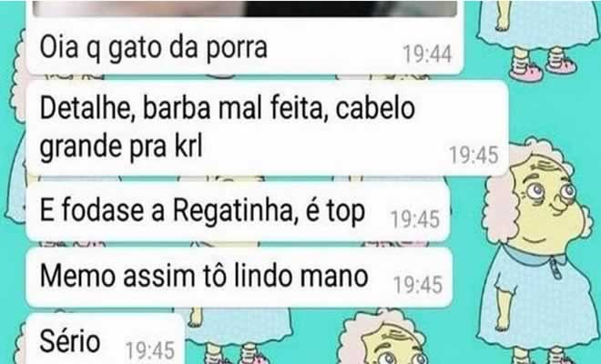
Task: Open the blurred image thumbnail at top
Action: pos(245,8)
